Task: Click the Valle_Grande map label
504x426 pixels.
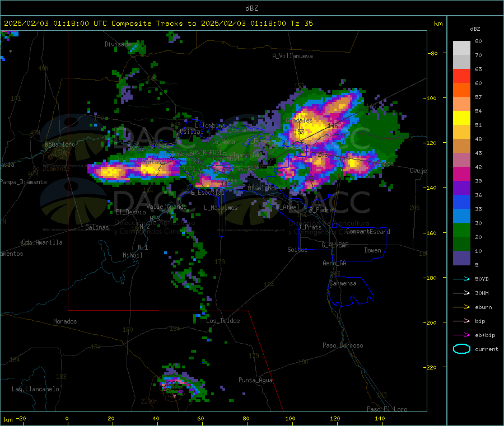Action: tap(166, 207)
